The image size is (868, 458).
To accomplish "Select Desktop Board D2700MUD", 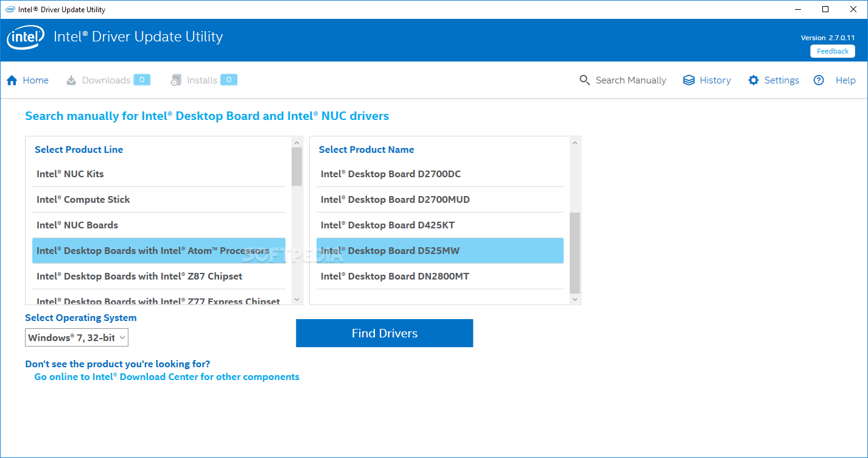I will click(x=440, y=200).
